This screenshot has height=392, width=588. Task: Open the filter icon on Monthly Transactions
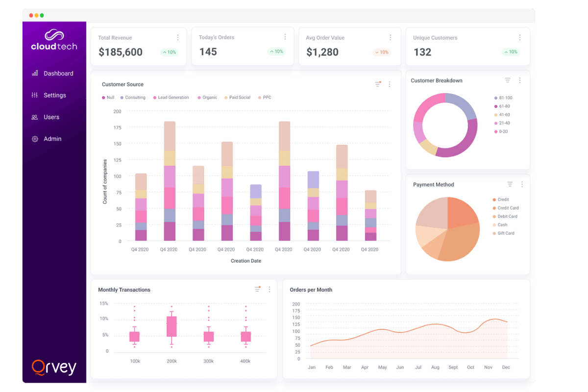[257, 289]
